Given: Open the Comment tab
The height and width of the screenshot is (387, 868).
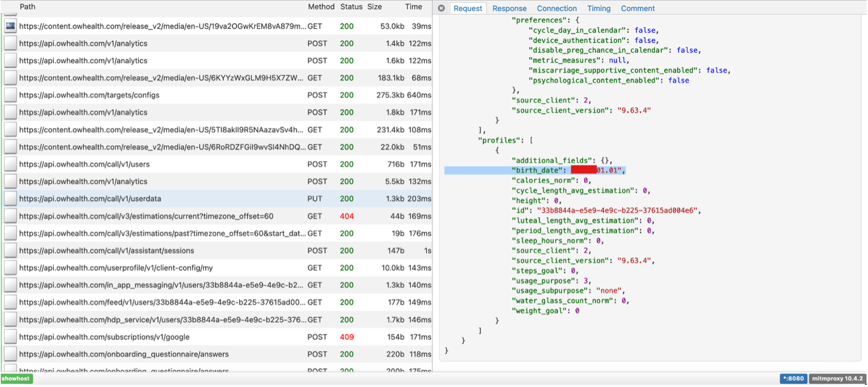Looking at the screenshot, I should (x=637, y=9).
